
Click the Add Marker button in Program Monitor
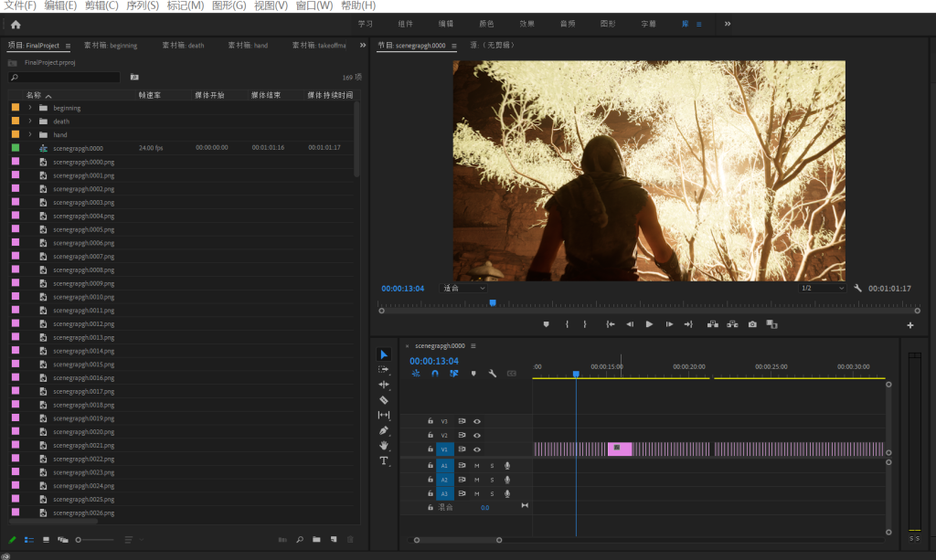click(546, 324)
